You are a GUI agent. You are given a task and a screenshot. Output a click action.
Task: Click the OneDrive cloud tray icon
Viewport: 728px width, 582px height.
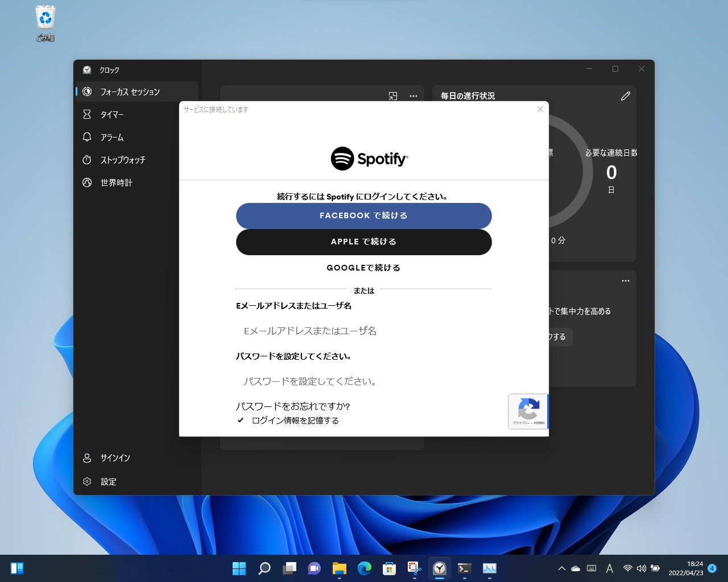pos(576,568)
